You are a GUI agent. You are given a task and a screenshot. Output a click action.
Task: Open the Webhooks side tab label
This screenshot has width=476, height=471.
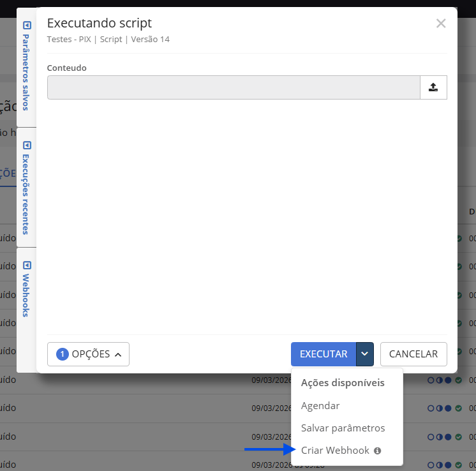[x=27, y=296]
